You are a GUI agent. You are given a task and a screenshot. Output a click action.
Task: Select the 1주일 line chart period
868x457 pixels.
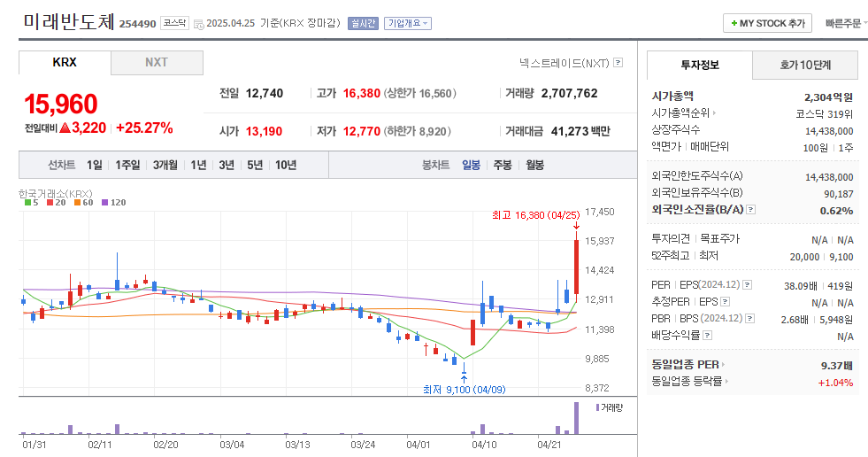click(x=127, y=165)
